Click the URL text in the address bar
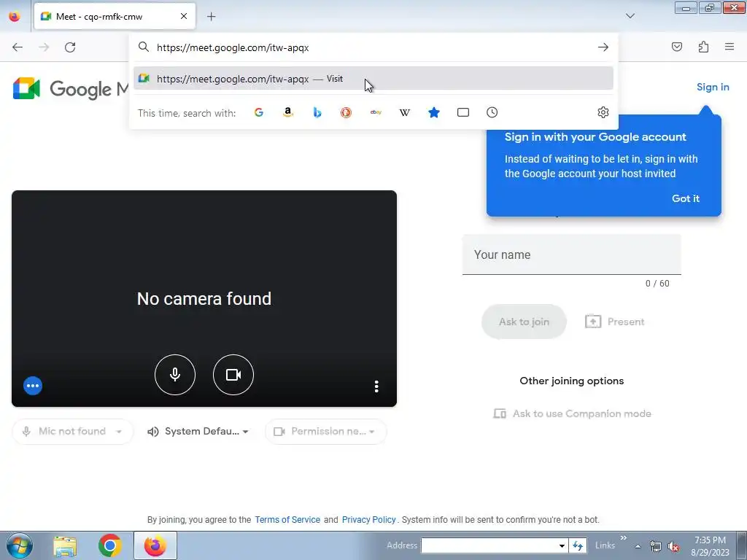The image size is (747, 560). coord(233,47)
